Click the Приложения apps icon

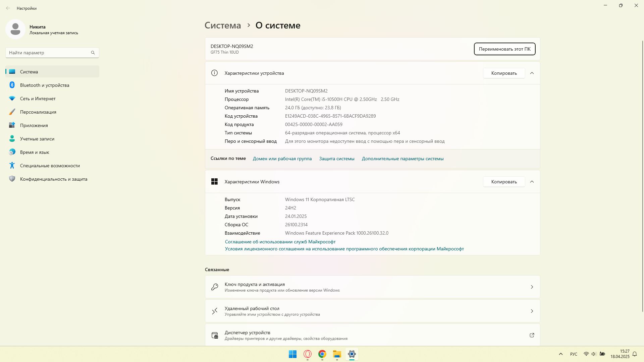click(x=12, y=125)
